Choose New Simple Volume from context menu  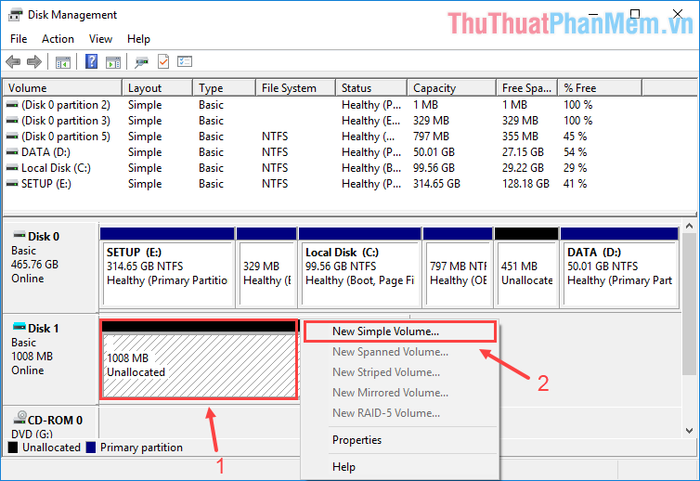pos(400,331)
